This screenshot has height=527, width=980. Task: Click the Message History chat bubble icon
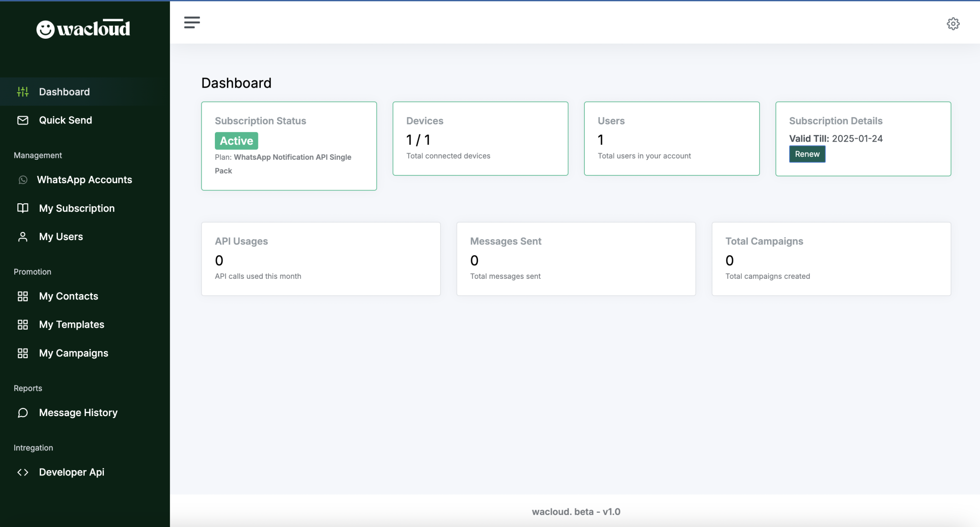(22, 413)
